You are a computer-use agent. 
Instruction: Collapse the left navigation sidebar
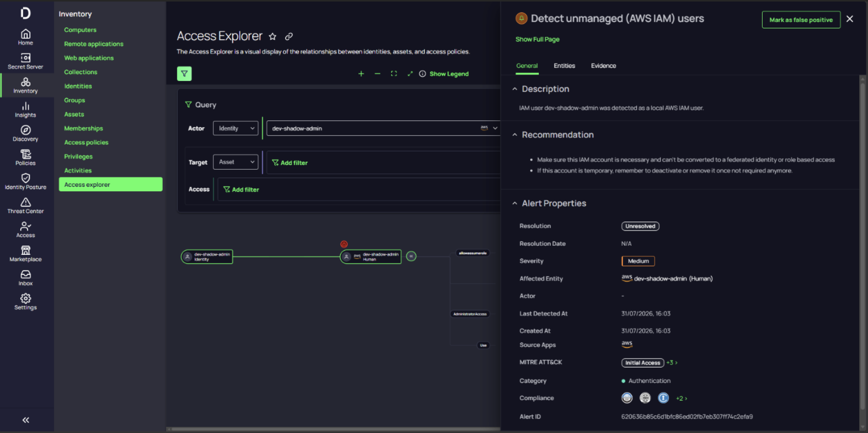tap(26, 420)
